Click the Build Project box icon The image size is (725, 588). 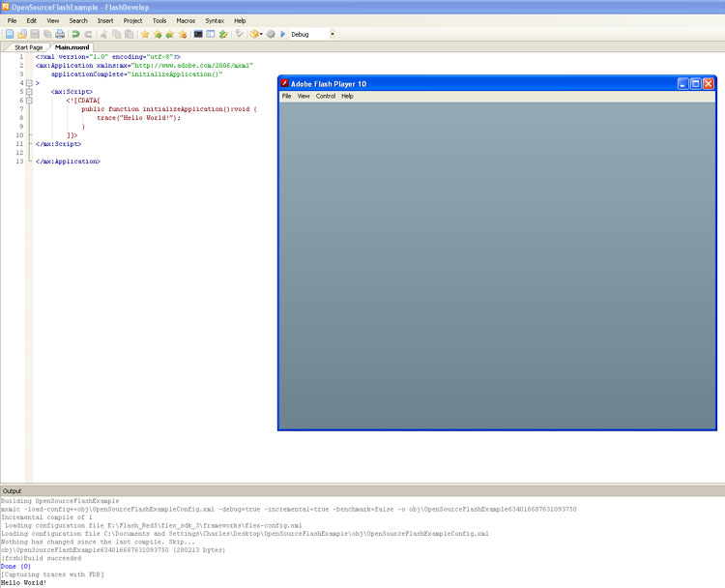(254, 34)
